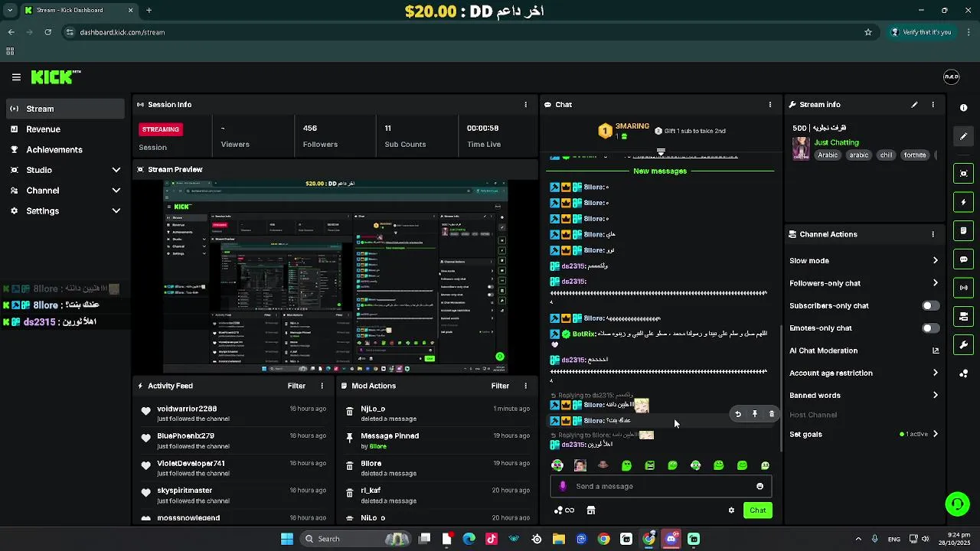Toggle the Channel Actions icon in right toolbar
The width and height of the screenshot is (980, 551).
pos(964,316)
